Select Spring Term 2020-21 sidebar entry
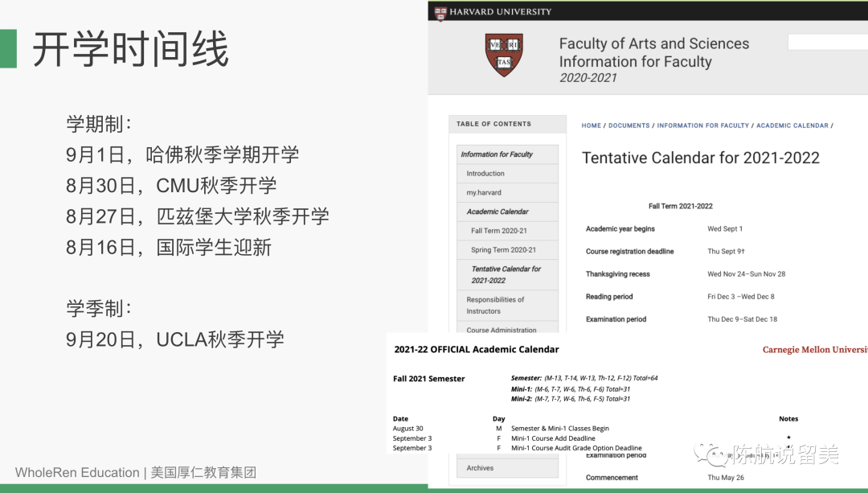 pos(503,250)
